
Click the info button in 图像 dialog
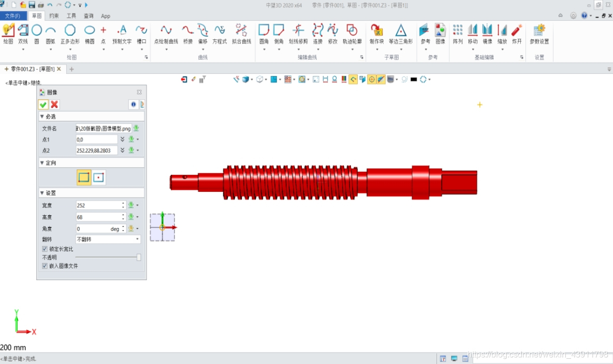[x=133, y=104]
